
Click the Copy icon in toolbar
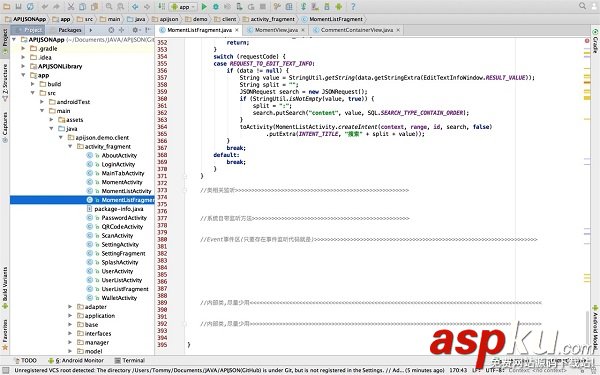82,7
